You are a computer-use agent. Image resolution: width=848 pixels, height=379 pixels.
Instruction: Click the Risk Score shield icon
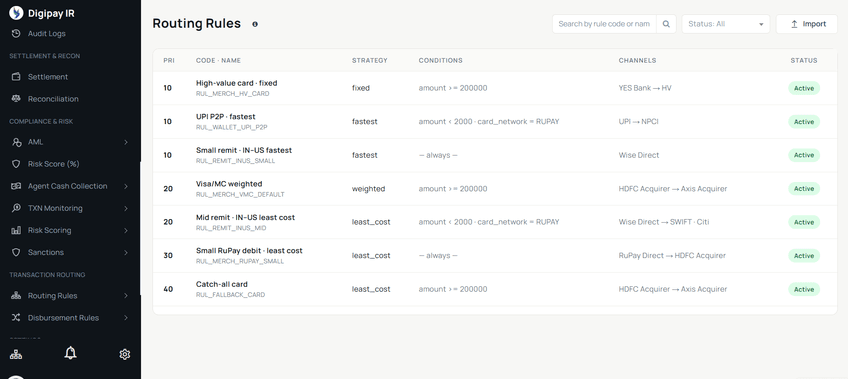pos(16,164)
